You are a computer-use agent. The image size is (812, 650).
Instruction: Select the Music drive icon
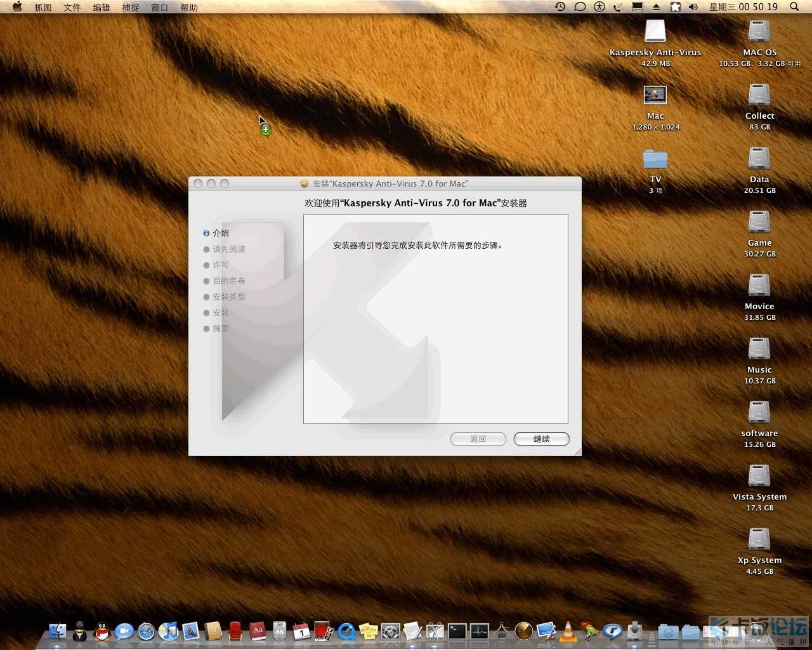pos(759,348)
